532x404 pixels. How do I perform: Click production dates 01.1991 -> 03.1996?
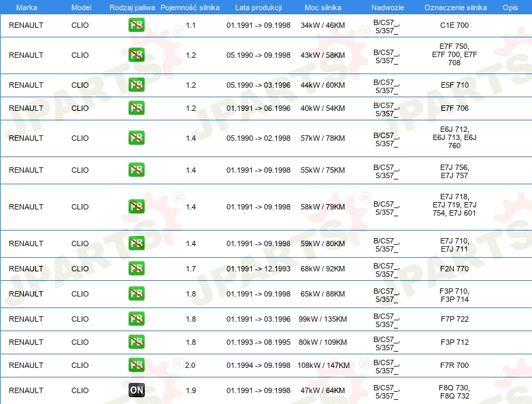point(259,319)
